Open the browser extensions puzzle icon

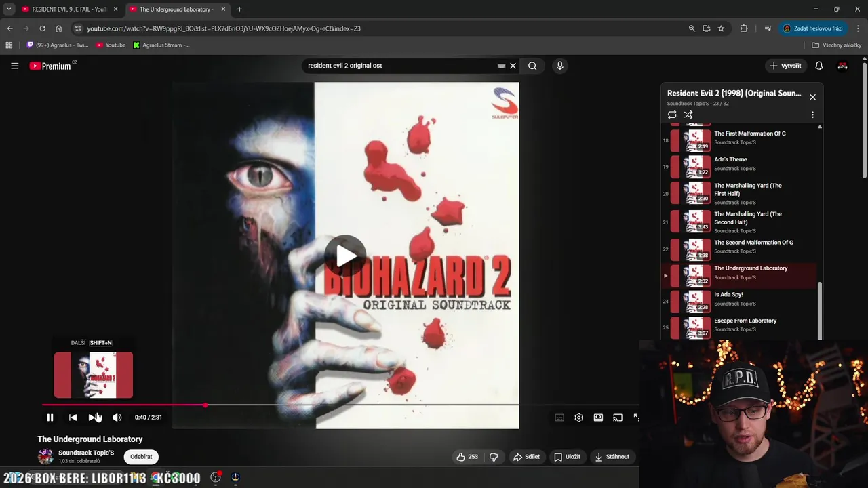744,28
